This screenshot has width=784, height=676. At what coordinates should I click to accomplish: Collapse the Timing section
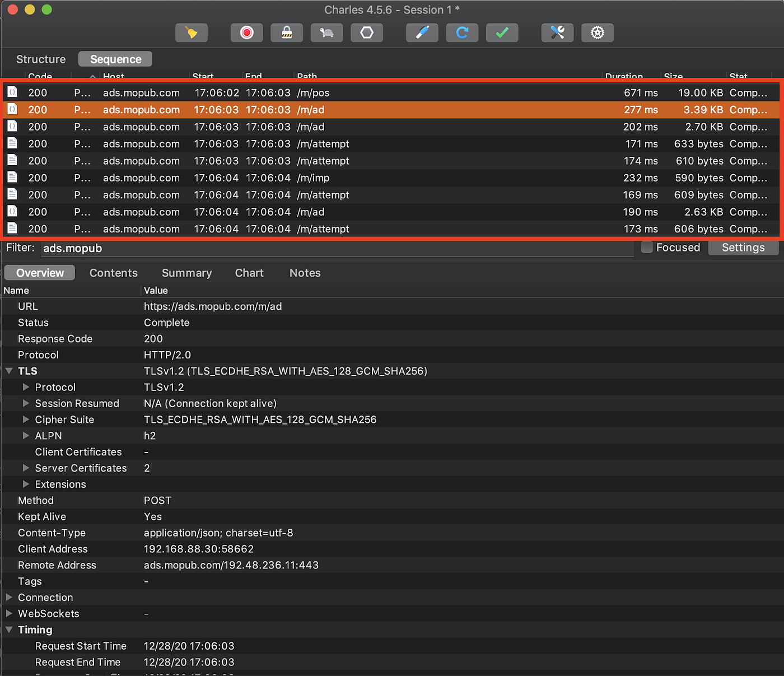click(x=9, y=630)
